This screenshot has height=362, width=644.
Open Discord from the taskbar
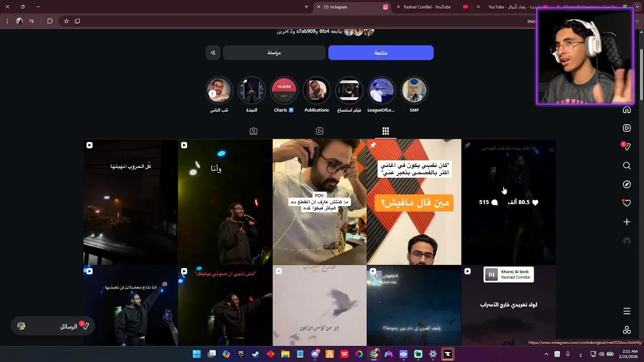pos(315,354)
